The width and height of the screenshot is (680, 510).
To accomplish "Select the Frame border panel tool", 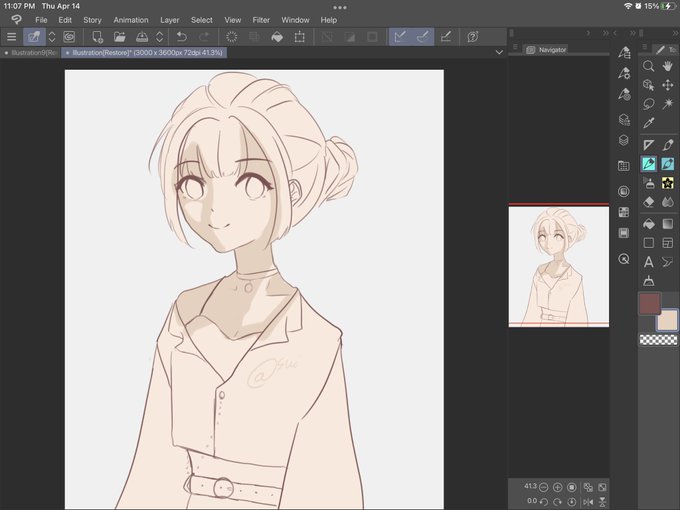I will click(667, 243).
